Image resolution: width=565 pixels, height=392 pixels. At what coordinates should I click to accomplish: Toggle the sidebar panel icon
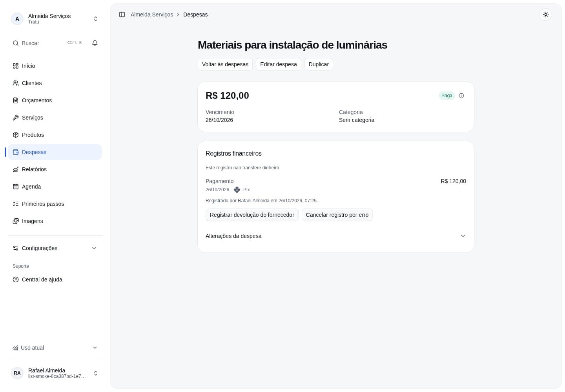coord(122,15)
